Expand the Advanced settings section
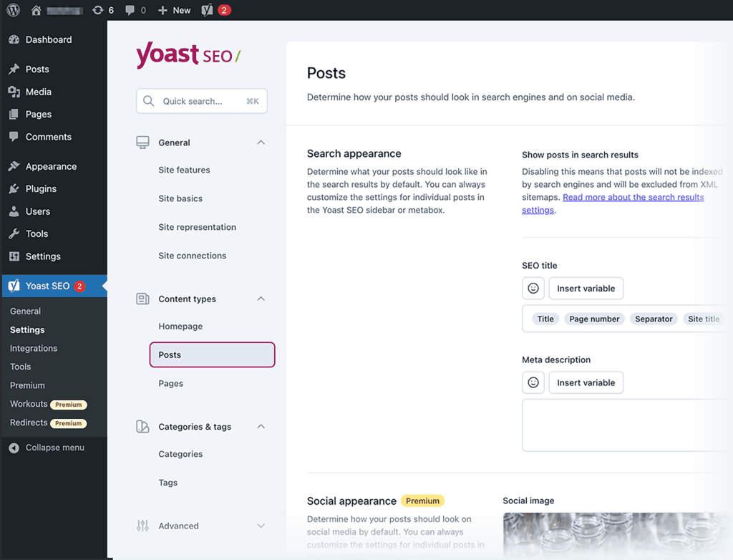This screenshot has height=560, width=733. 261,526
